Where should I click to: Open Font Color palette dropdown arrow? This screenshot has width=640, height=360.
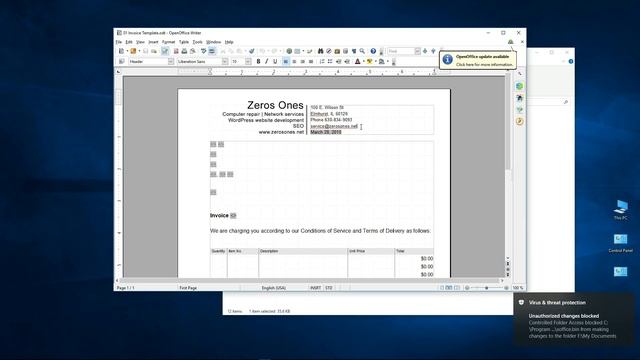coord(364,62)
